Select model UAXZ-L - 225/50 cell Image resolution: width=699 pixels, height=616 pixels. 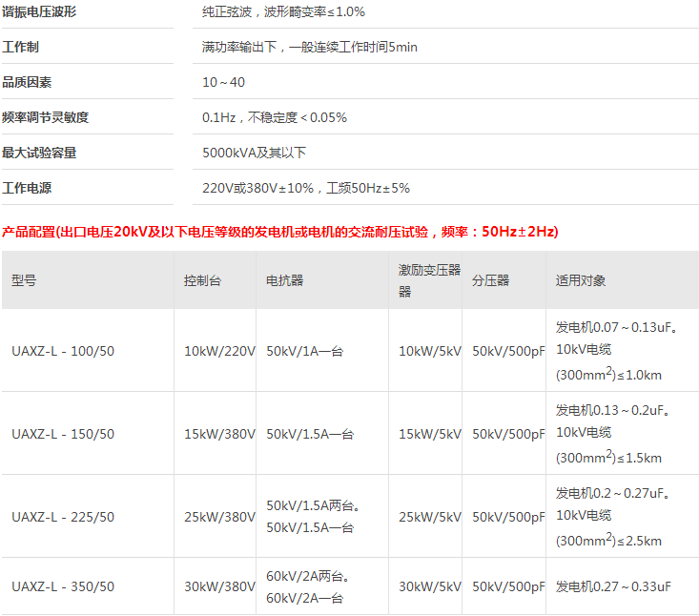[63, 517]
